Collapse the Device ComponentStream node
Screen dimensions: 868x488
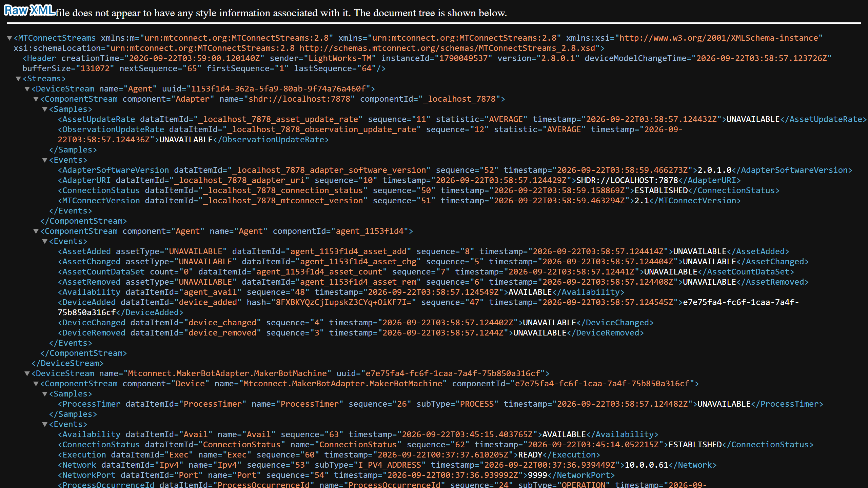pyautogui.click(x=36, y=384)
